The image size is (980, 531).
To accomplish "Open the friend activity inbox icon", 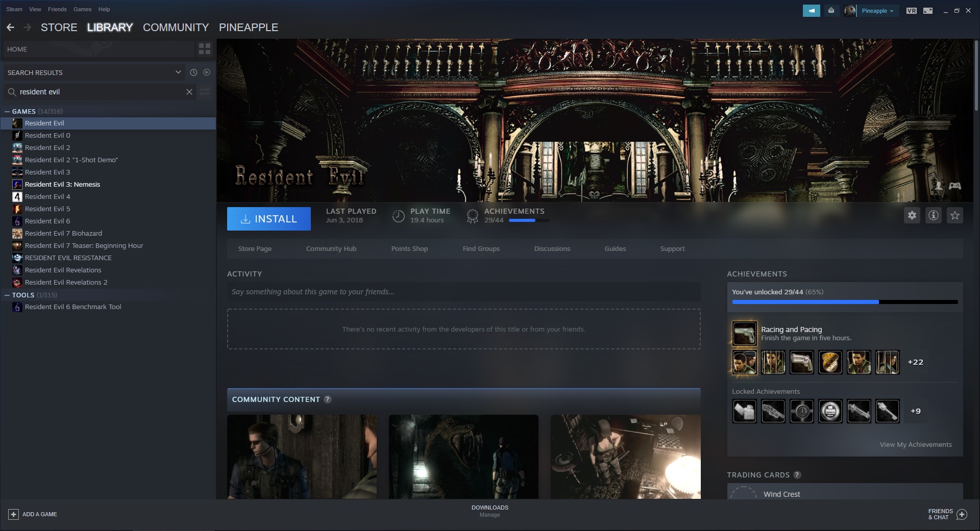I will (x=831, y=11).
